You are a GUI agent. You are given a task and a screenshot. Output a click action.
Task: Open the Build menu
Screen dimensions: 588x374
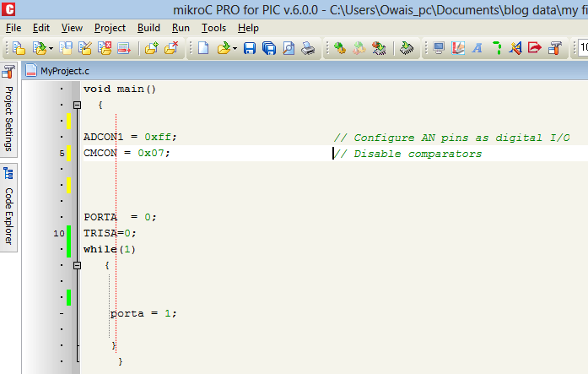coord(148,28)
